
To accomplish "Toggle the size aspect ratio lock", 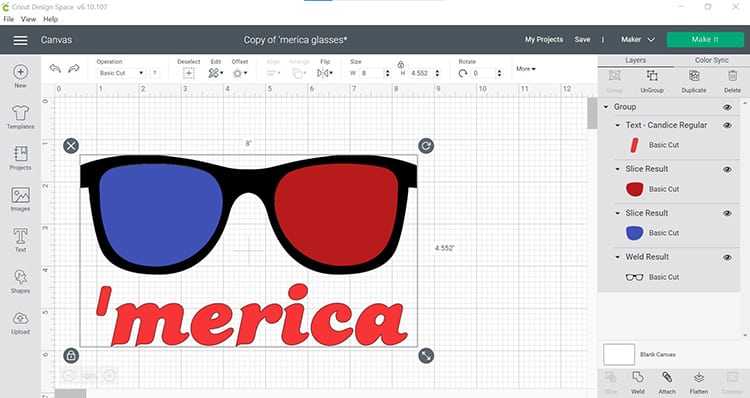I will coord(401,64).
